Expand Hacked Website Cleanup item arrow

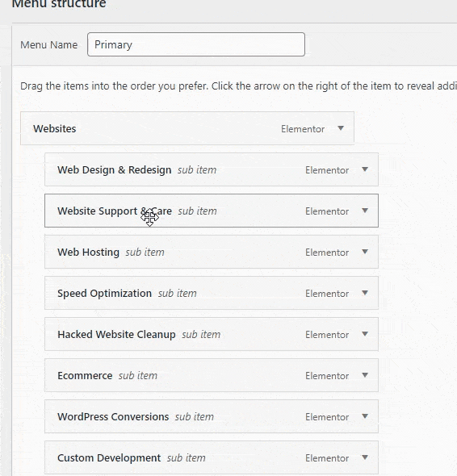(365, 334)
